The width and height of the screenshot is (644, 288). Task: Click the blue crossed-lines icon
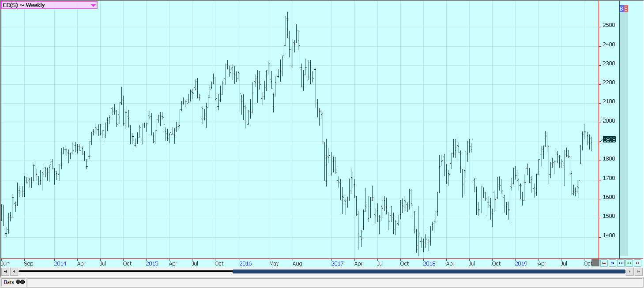[621, 263]
